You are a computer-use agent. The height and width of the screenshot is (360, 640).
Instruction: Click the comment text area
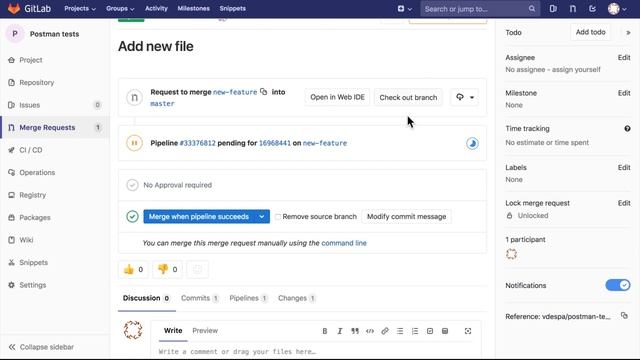point(316,351)
